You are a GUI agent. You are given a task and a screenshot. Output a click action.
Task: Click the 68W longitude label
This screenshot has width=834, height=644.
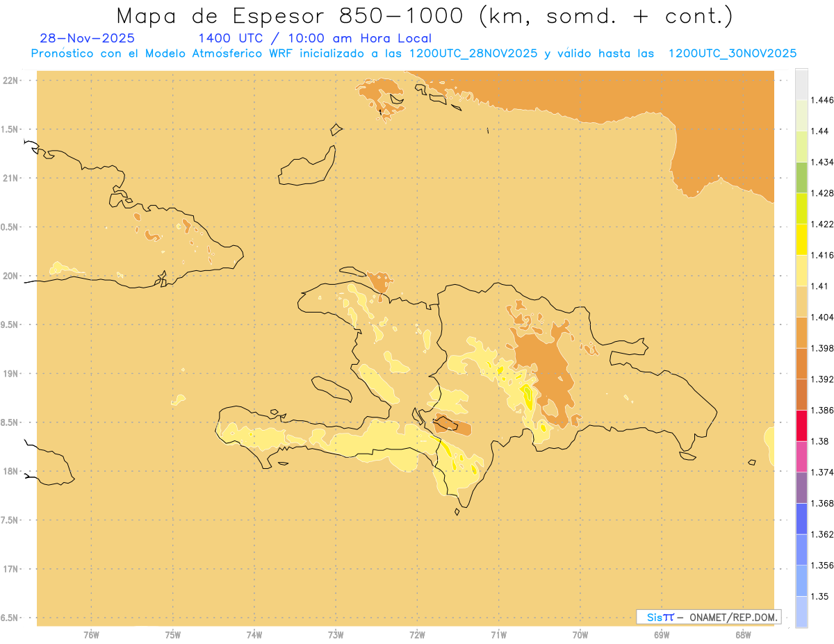pyautogui.click(x=743, y=634)
